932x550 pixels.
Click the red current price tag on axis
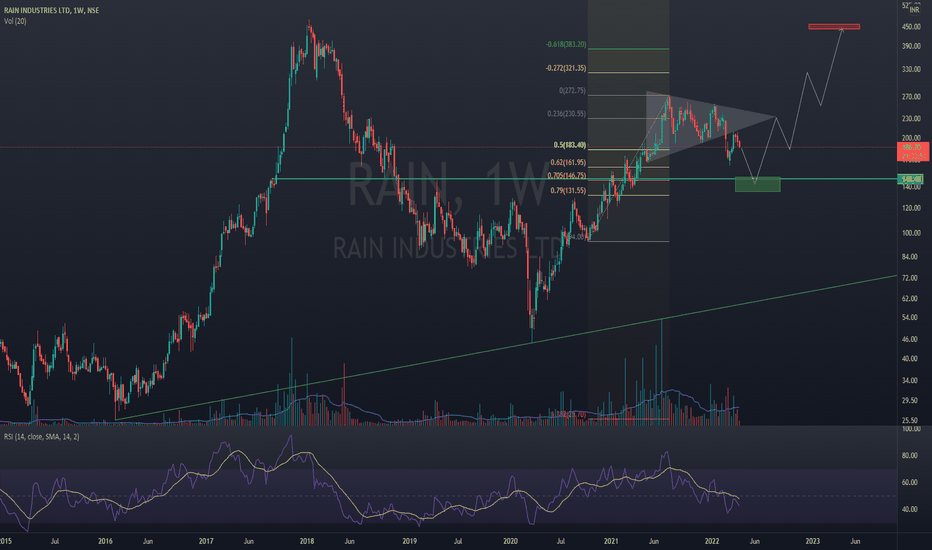(x=913, y=152)
